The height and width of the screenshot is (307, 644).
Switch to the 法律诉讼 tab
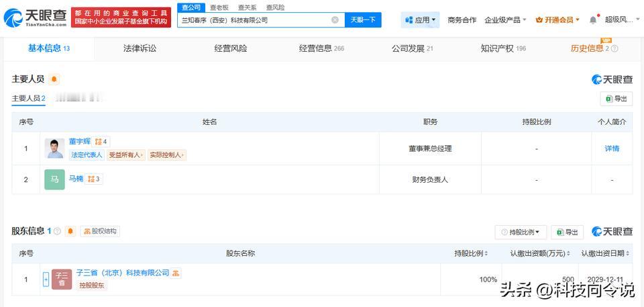point(140,48)
